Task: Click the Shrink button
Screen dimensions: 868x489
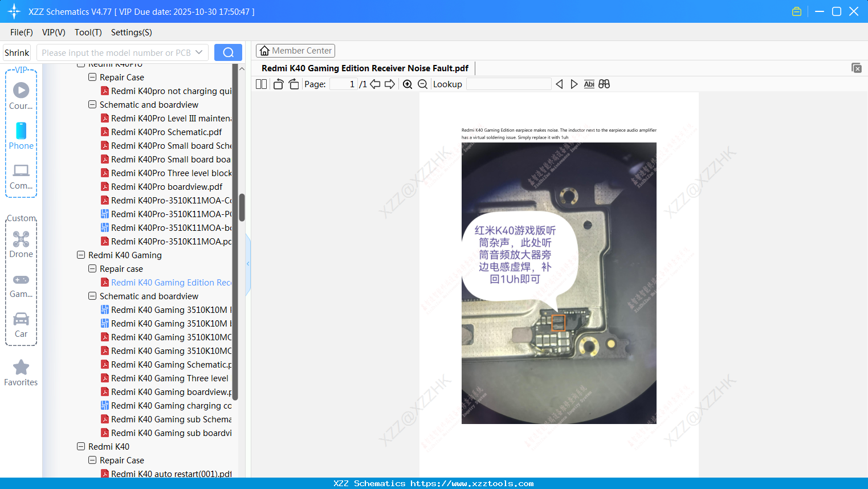Action: click(17, 52)
